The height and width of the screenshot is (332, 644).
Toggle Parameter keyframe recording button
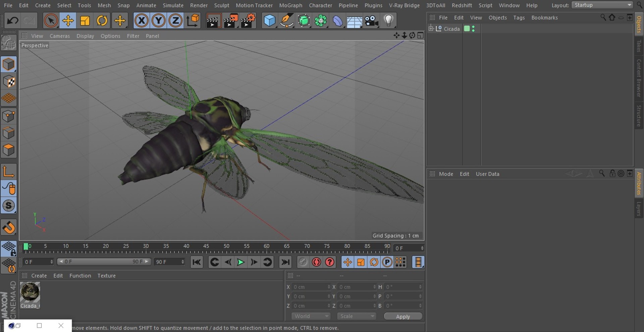(x=387, y=262)
